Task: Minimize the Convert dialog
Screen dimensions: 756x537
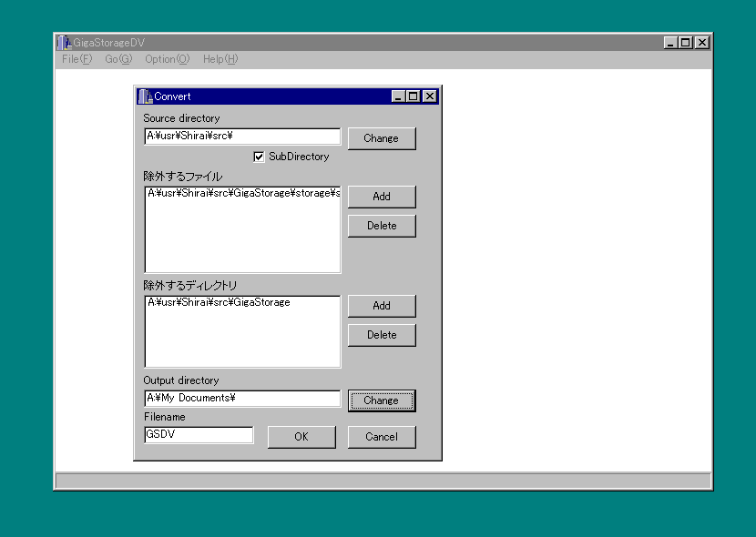Action: tap(398, 96)
